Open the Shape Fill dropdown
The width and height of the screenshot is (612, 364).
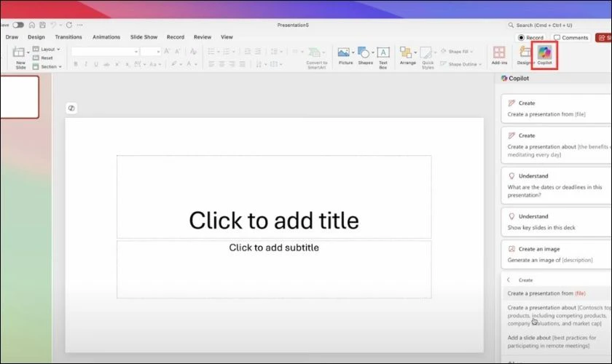coord(457,52)
